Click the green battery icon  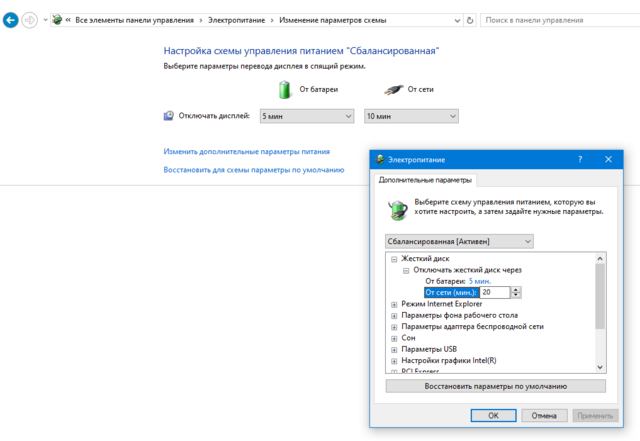(x=285, y=89)
